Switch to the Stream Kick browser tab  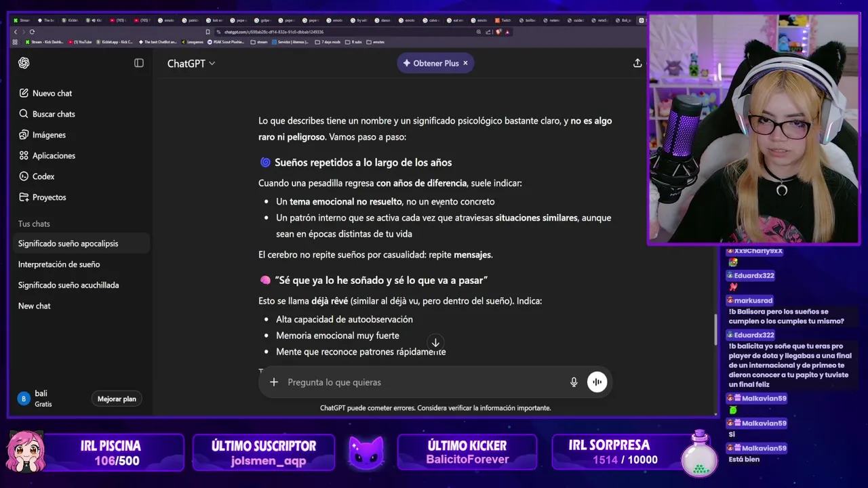22,20
